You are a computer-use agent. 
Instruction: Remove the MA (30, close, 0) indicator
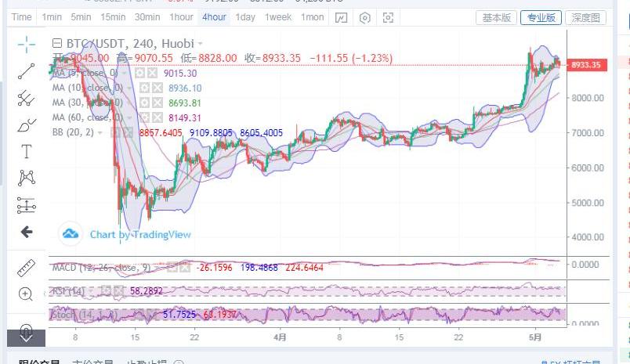(x=157, y=103)
